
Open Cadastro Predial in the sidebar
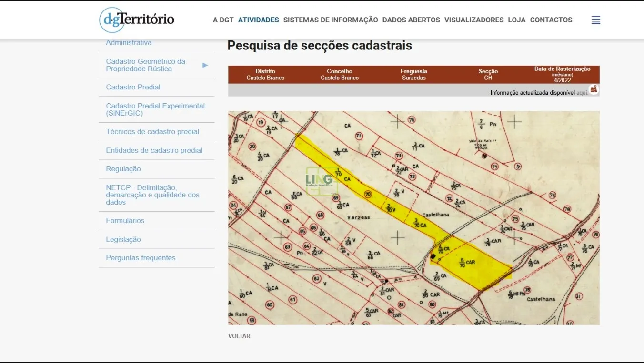(133, 87)
